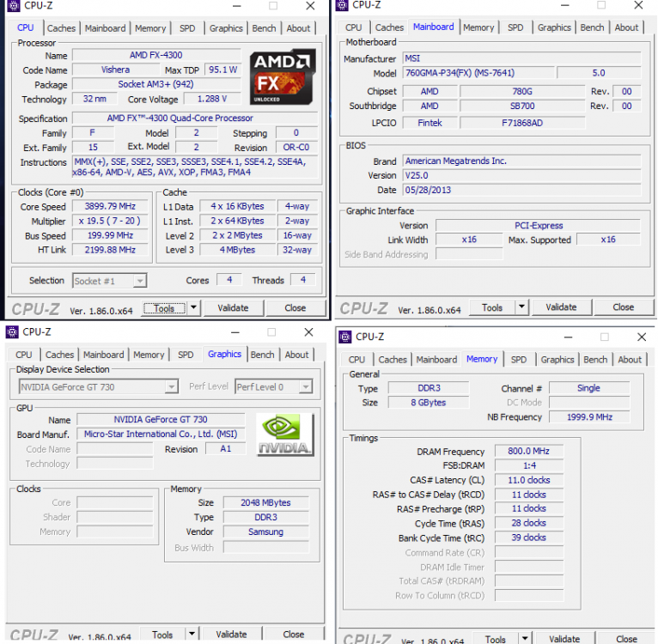Screen dimensions: 658x644
Task: Click the NVIDIA logo in Graphics window
Action: click(285, 434)
